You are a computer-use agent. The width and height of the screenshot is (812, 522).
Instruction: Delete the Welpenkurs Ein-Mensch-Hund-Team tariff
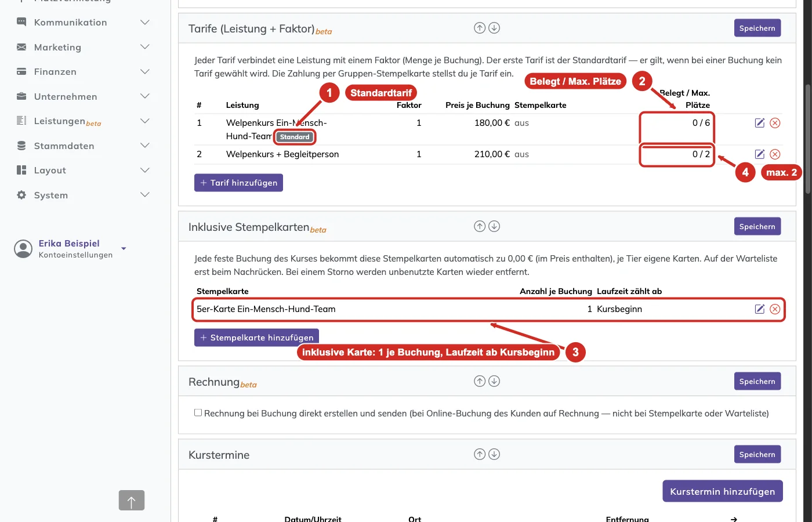click(775, 123)
